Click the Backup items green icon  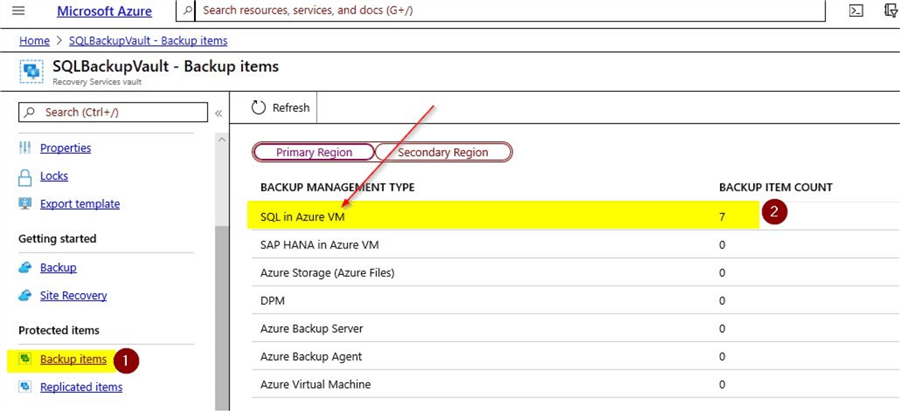[x=25, y=359]
